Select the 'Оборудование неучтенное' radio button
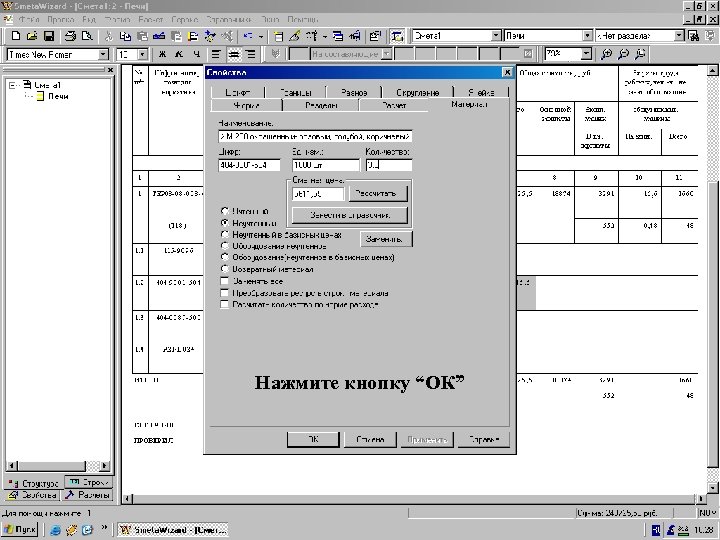 click(x=226, y=246)
